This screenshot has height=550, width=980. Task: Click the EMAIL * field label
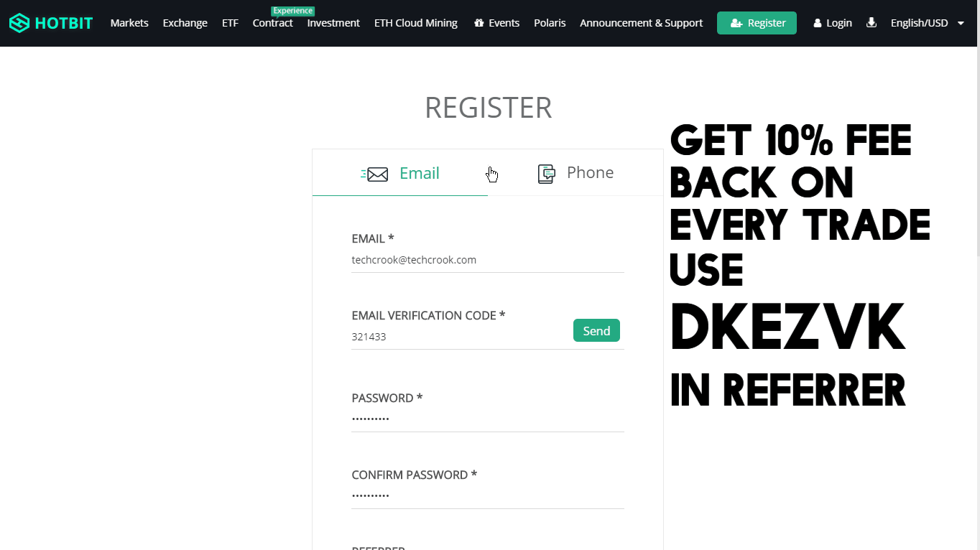[373, 238]
